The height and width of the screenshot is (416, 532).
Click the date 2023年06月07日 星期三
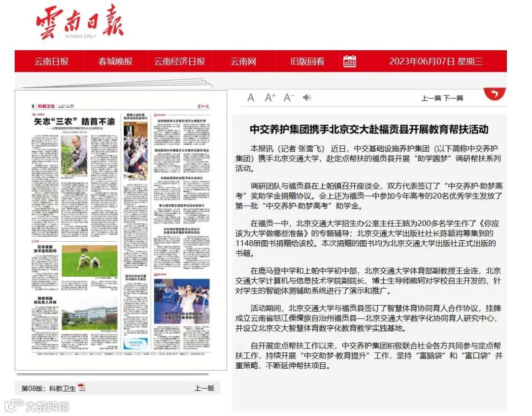[x=436, y=62]
